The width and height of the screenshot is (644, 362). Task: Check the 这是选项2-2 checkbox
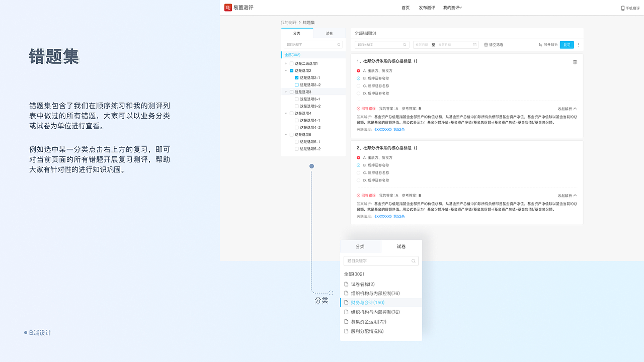coord(297,84)
